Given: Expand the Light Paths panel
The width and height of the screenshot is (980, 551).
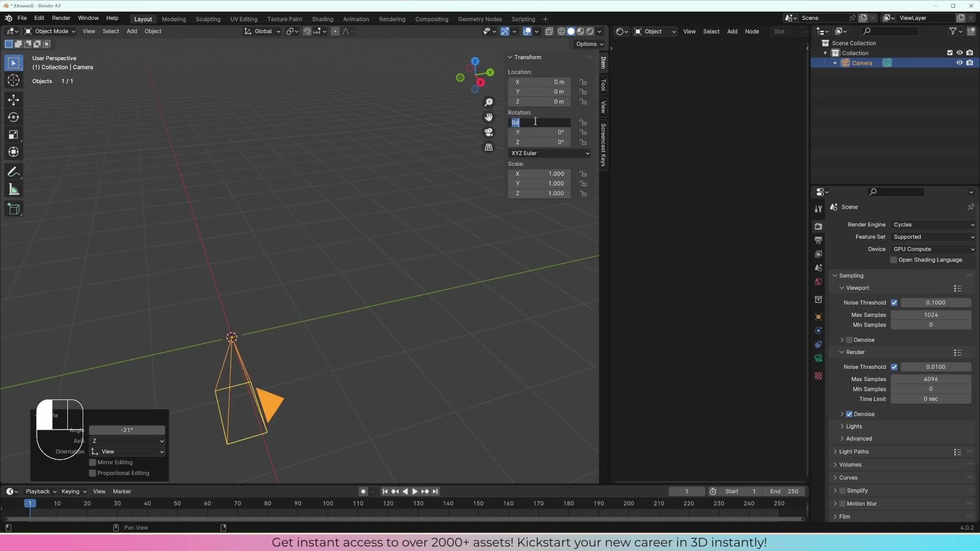Looking at the screenshot, I should tap(853, 452).
